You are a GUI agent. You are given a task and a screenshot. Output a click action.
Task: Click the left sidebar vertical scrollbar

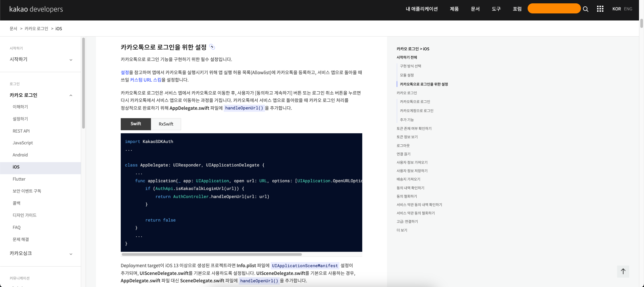[x=84, y=83]
